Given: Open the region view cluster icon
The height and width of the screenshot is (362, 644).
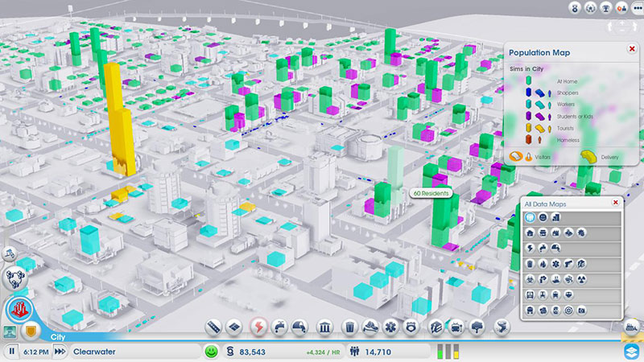Looking at the screenshot, I should [15, 278].
